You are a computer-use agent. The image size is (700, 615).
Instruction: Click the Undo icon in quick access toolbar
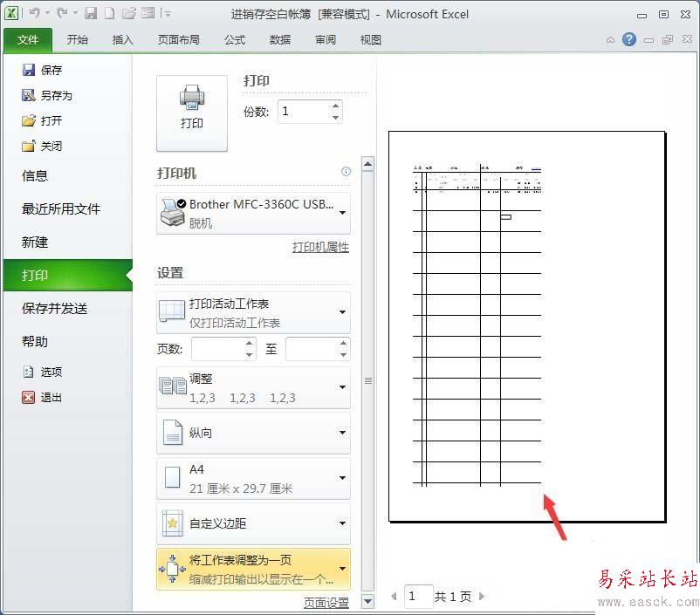tap(34, 13)
